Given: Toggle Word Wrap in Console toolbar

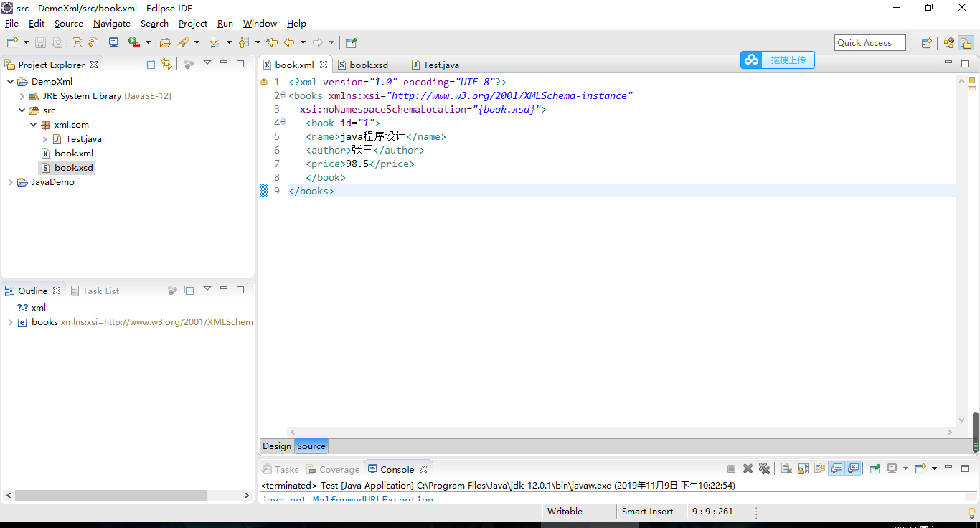Looking at the screenshot, I should coord(819,468).
